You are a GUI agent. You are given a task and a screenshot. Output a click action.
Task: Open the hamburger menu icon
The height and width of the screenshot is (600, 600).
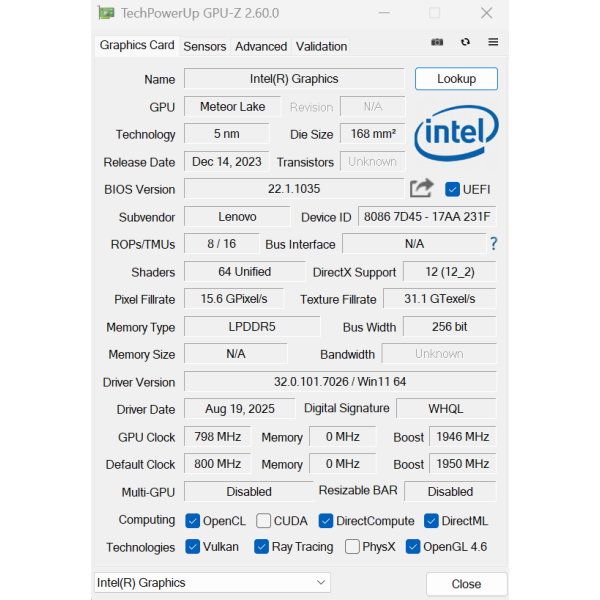coord(493,42)
